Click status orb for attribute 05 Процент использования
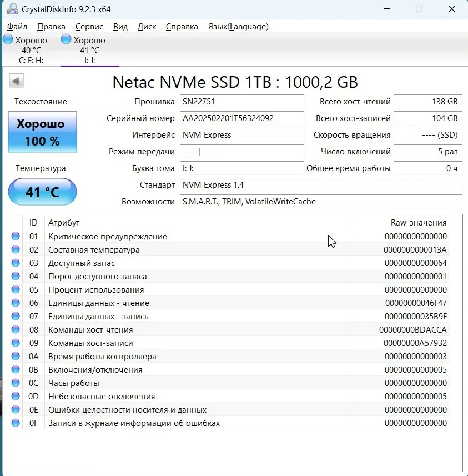This screenshot has width=468, height=476. tap(16, 290)
